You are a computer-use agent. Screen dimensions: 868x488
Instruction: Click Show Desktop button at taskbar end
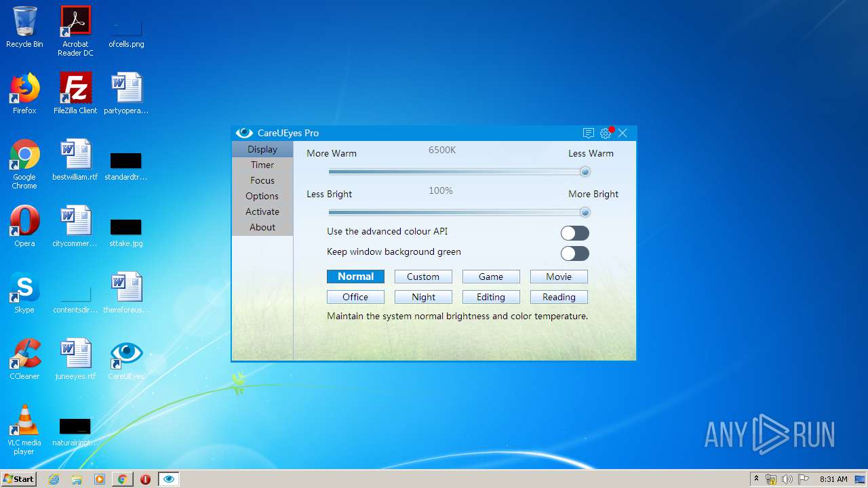click(x=861, y=479)
